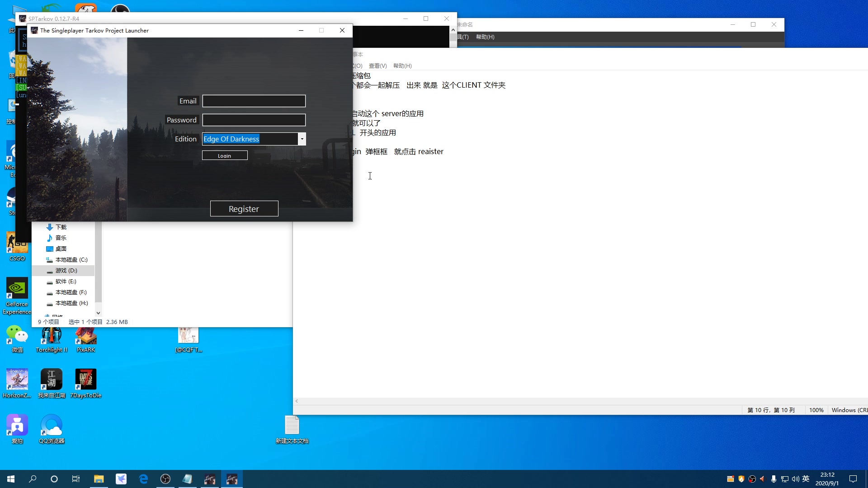Click the Password input field
This screenshot has height=488, width=868.
[x=254, y=120]
